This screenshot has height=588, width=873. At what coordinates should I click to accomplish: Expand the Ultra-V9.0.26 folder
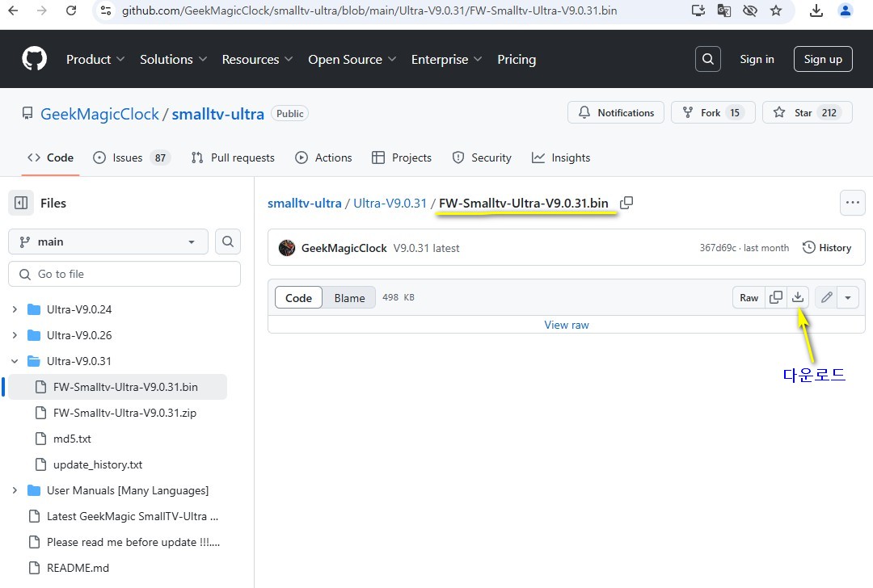click(15, 335)
